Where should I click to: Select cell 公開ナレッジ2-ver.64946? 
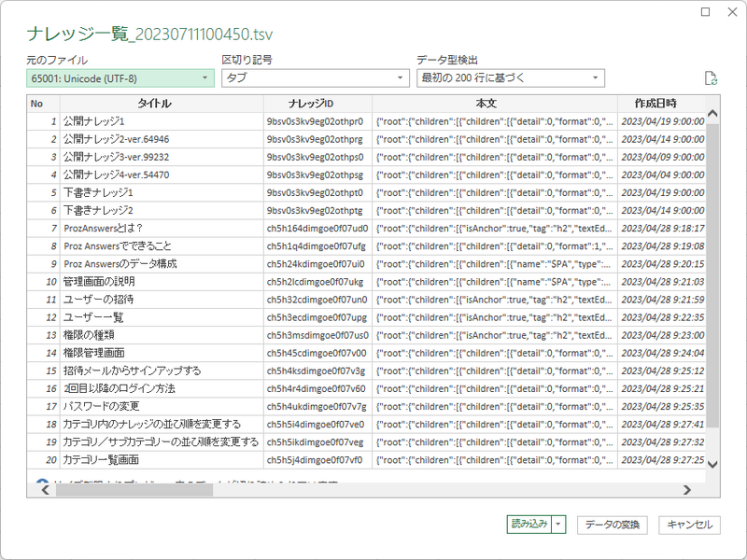pos(162,139)
